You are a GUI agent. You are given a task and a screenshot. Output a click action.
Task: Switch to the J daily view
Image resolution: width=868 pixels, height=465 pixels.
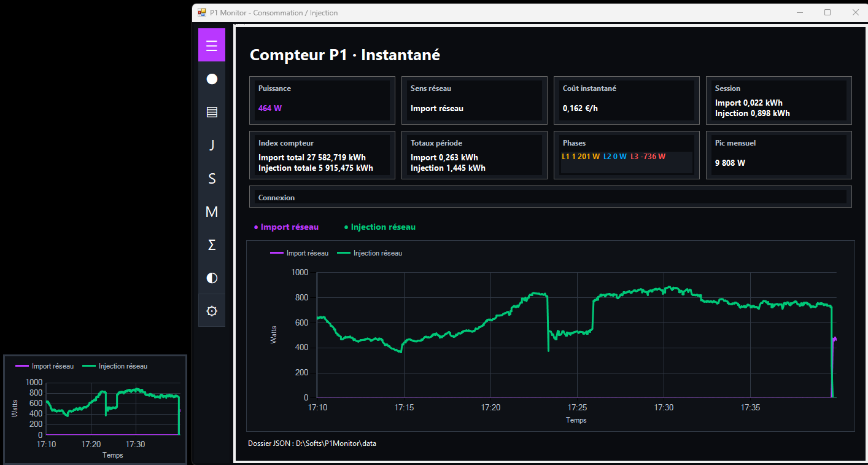212,145
